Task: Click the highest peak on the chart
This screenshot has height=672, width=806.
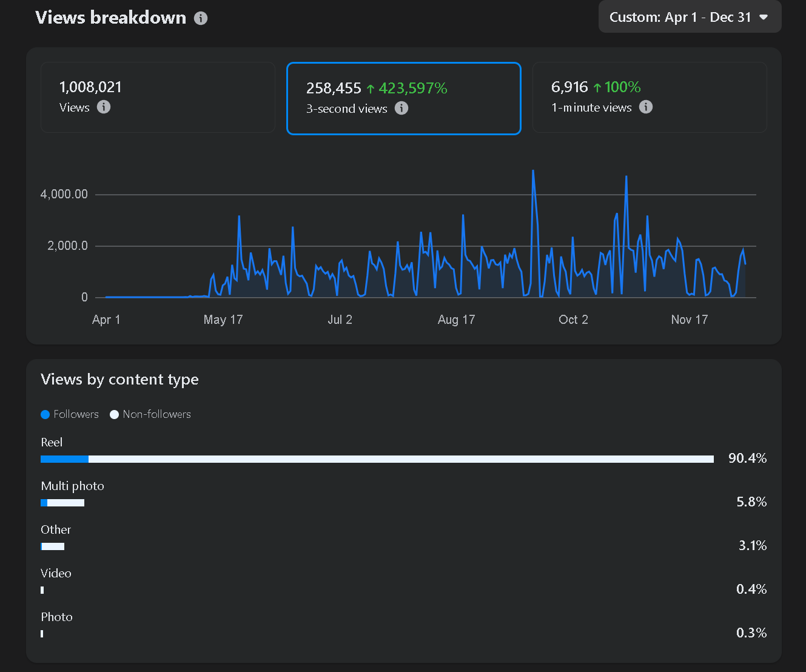Action: click(533, 172)
